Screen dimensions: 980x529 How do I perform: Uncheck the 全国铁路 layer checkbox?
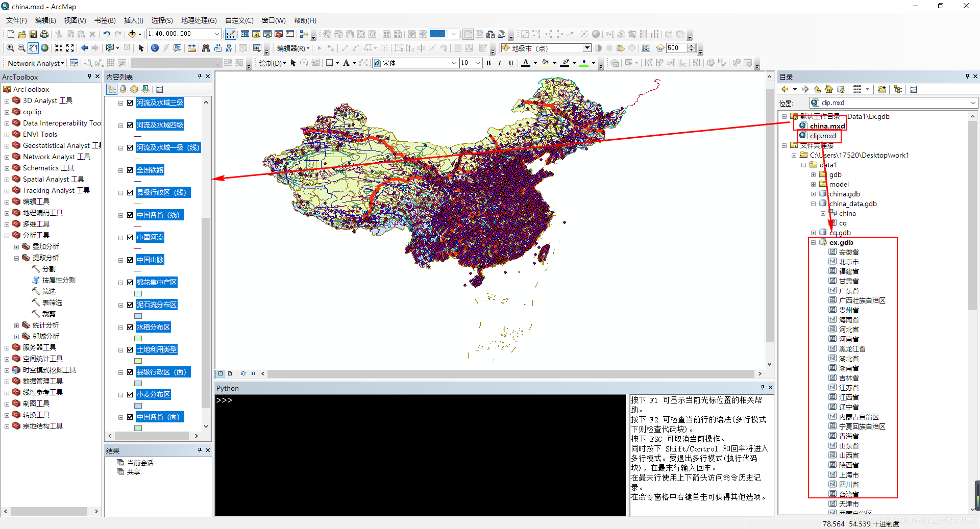coord(130,170)
